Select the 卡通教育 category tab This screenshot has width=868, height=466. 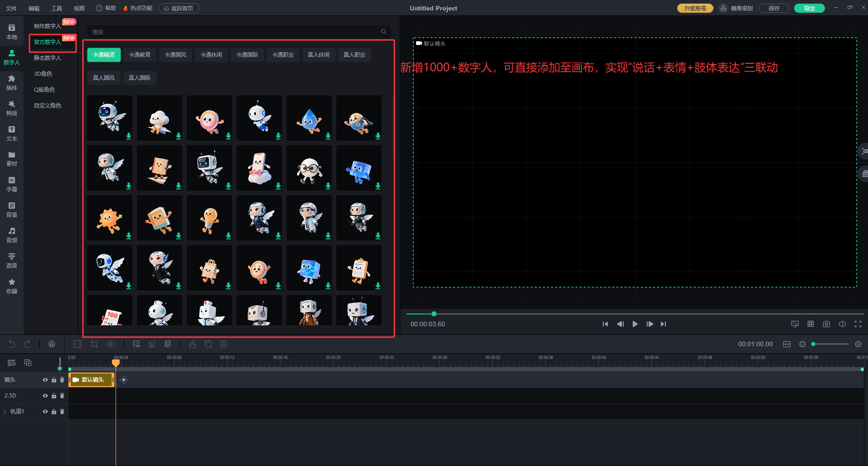140,55
